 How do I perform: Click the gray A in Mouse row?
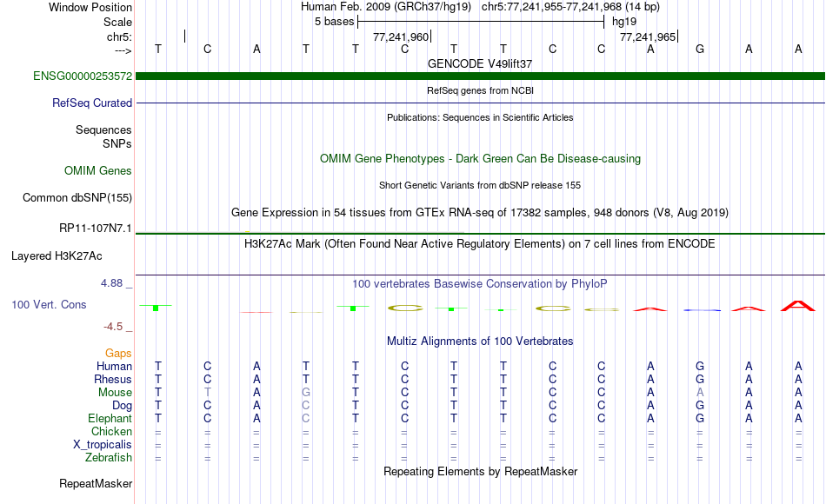tap(700, 393)
